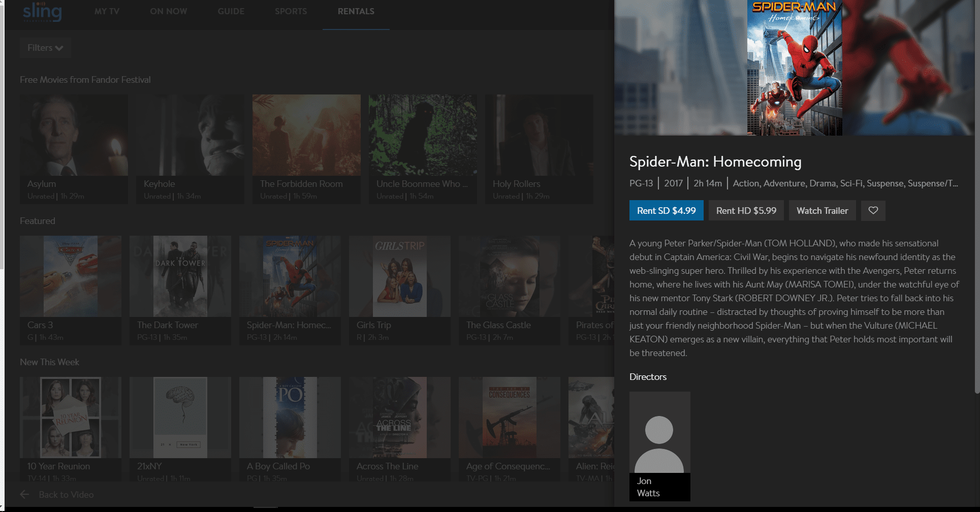Screen dimensions: 980x512
Task: Click the Spider-Man Homecoming poster in details panel
Action: pos(794,68)
